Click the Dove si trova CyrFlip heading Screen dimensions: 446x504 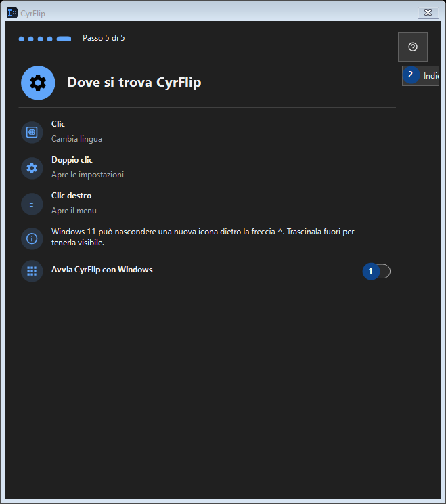[x=134, y=83]
